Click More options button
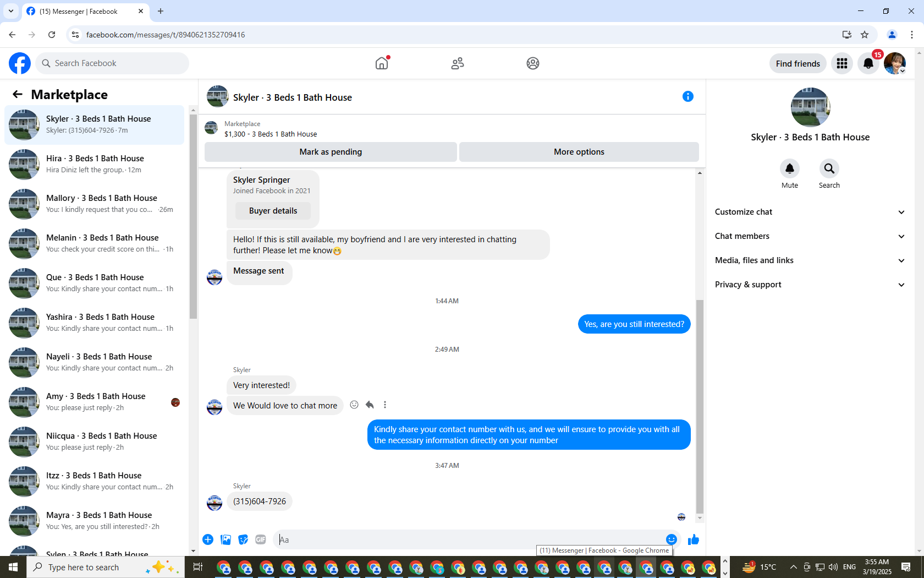Image resolution: width=924 pixels, height=578 pixels. pyautogui.click(x=579, y=152)
